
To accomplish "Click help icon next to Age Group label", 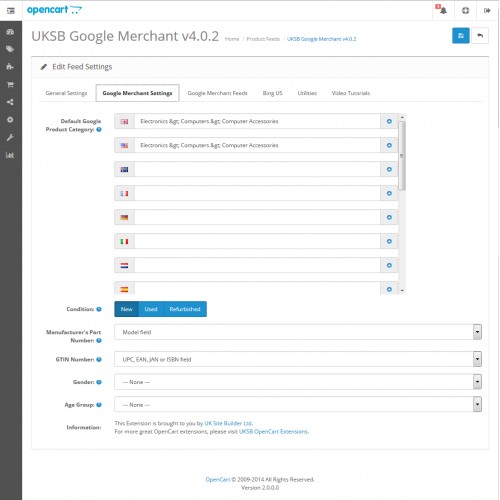I will (x=99, y=405).
